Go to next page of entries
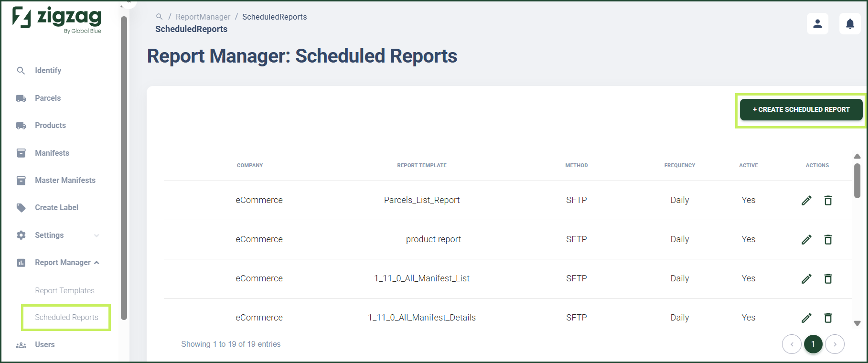Screen dimensions: 868x363 pyautogui.click(x=835, y=344)
